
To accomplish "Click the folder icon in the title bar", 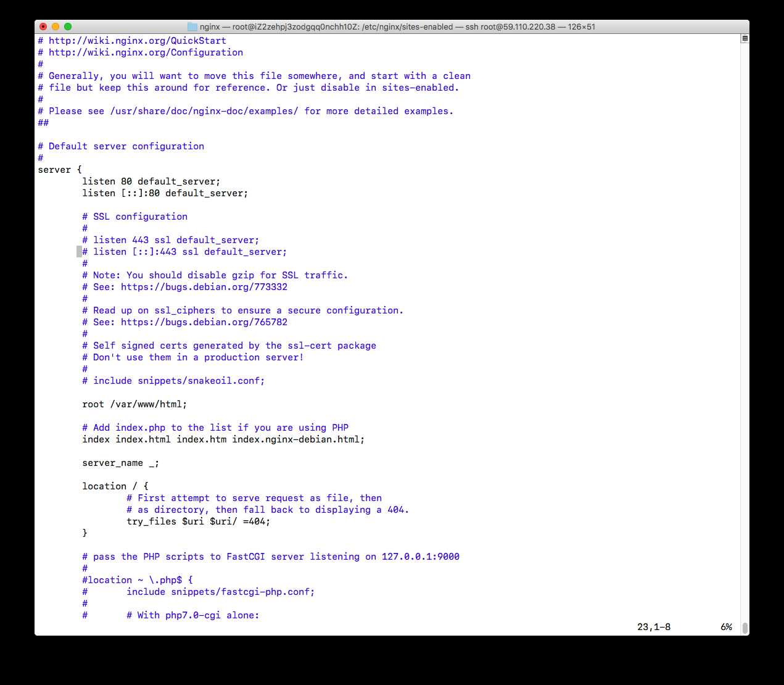I will 192,27.
